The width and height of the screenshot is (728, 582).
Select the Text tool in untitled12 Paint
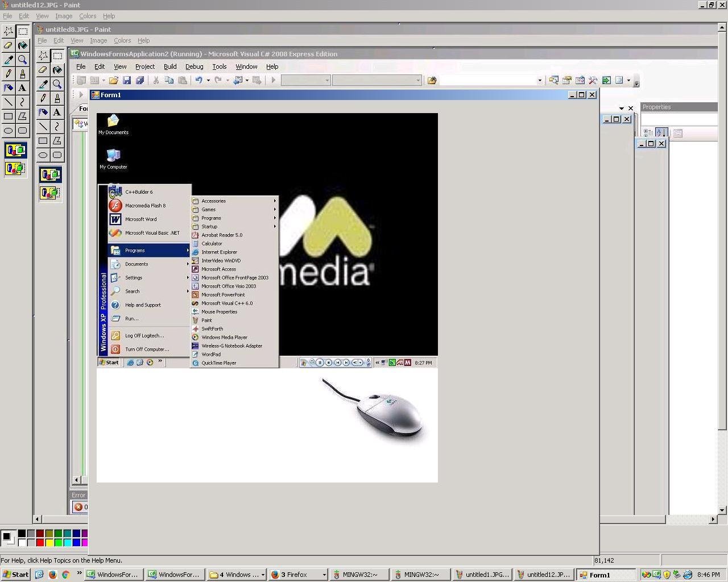click(x=23, y=88)
